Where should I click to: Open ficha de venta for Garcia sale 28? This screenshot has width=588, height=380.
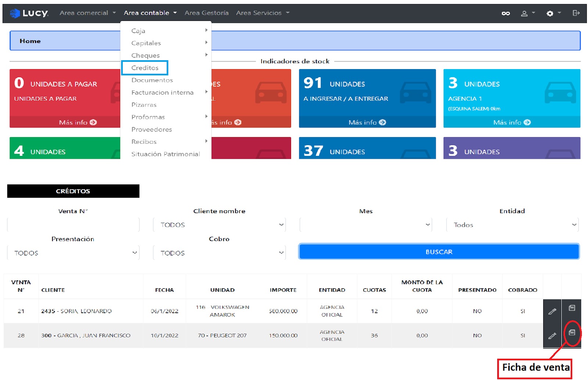(572, 332)
